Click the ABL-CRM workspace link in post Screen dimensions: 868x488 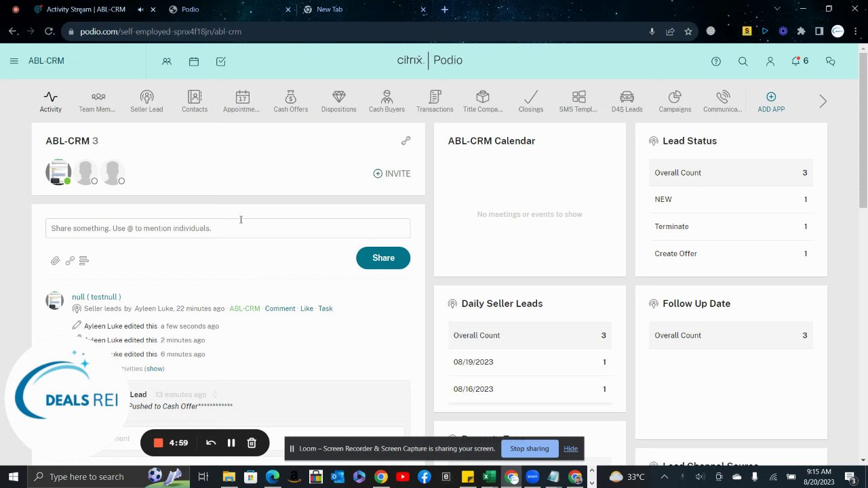(x=245, y=308)
